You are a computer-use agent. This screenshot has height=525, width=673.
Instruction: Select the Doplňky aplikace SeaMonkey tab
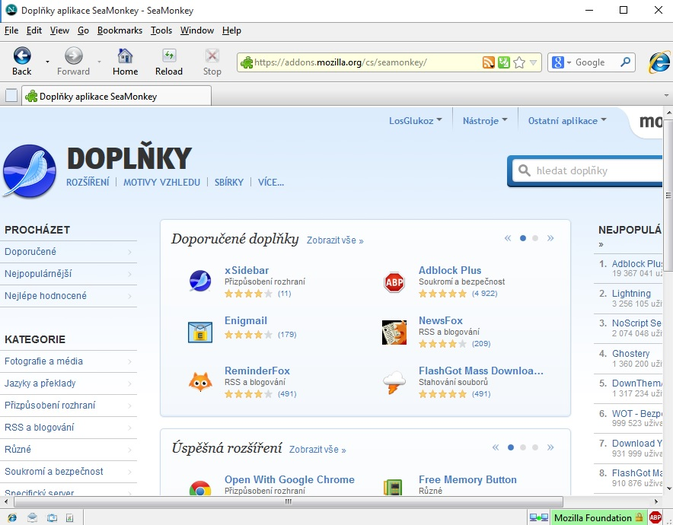(x=116, y=96)
